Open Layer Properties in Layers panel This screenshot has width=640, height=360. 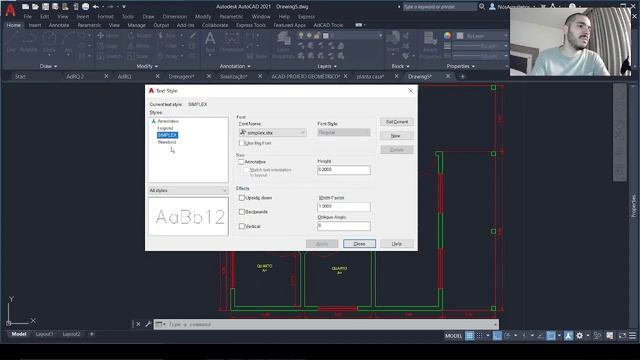point(283,44)
